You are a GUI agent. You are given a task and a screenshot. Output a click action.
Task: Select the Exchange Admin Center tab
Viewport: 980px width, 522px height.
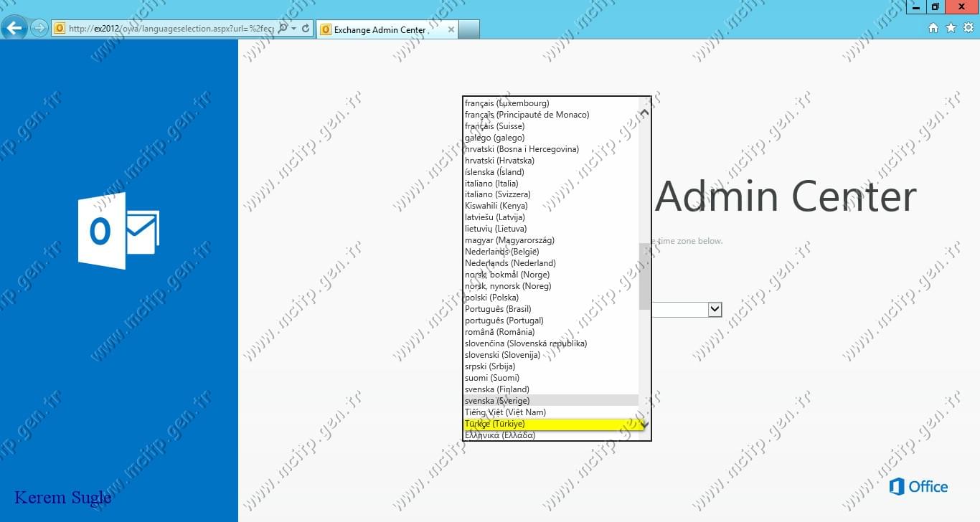pyautogui.click(x=387, y=29)
